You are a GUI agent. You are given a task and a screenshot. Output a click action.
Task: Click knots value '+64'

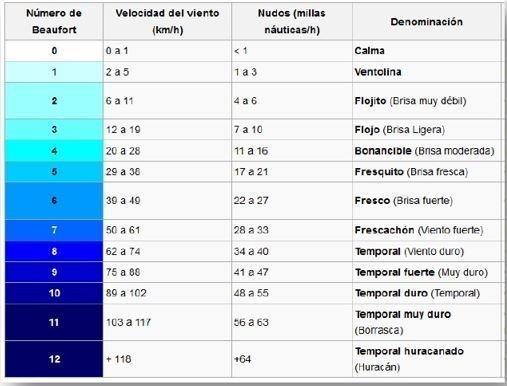tap(242, 359)
